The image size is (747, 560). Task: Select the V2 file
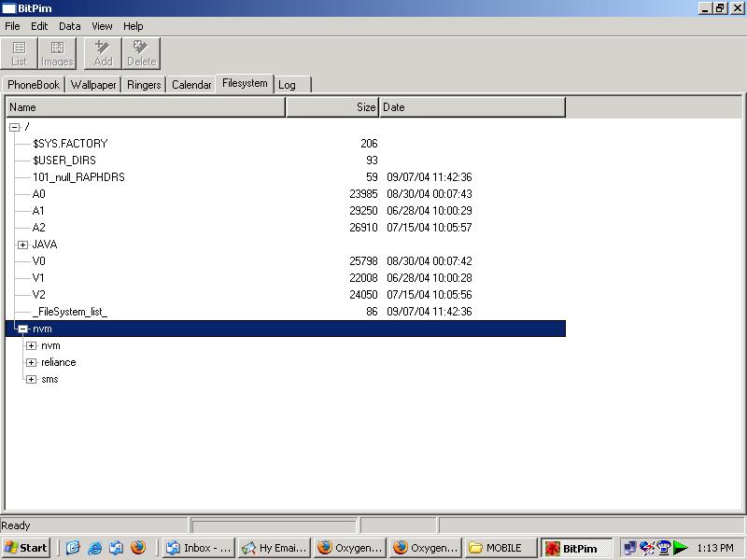38,295
